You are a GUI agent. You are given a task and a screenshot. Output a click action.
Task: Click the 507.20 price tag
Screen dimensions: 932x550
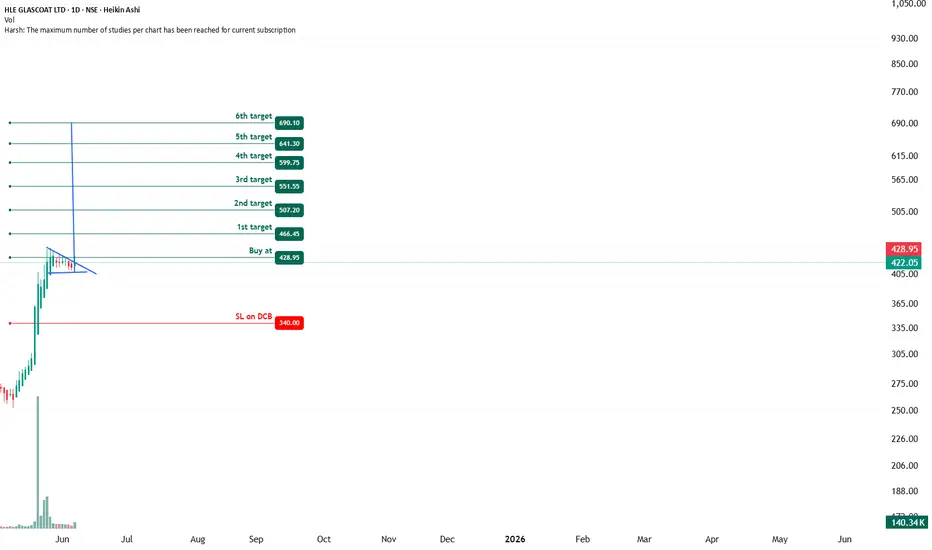pyautogui.click(x=289, y=210)
